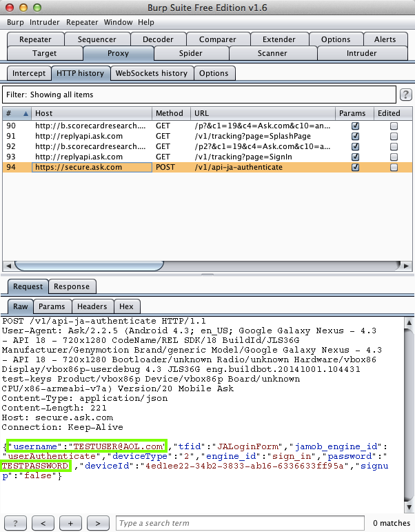Toggle Params checkbox for request 90
This screenshot has height=532, width=415.
[355, 126]
